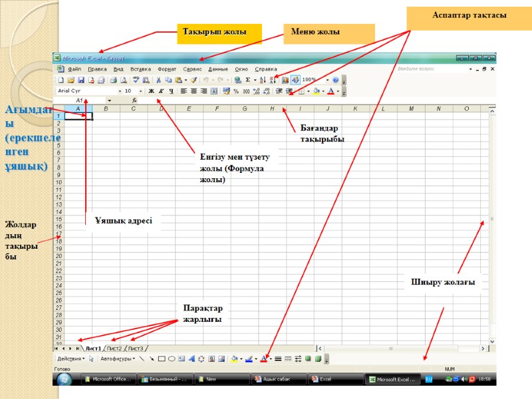
Task: Toggle Italic (К) formatting
Action: click(x=162, y=91)
